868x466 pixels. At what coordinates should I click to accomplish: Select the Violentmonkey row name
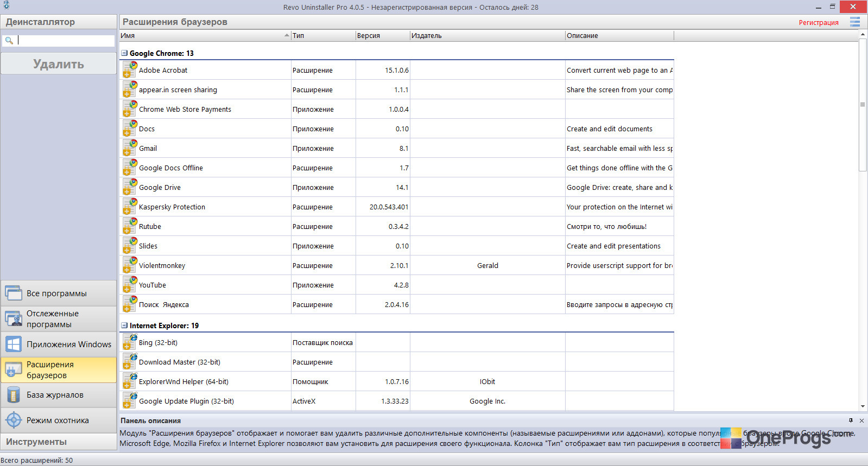(162, 265)
